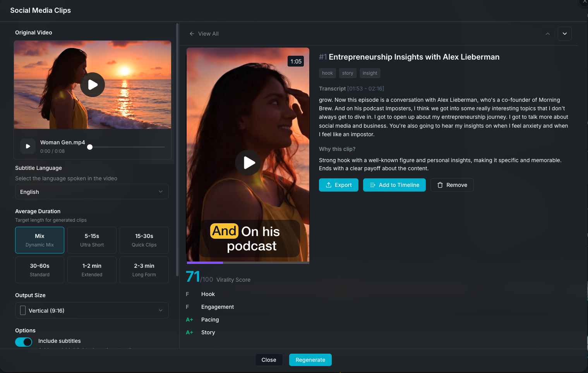Toggle the Include subtitles switch

[24, 342]
